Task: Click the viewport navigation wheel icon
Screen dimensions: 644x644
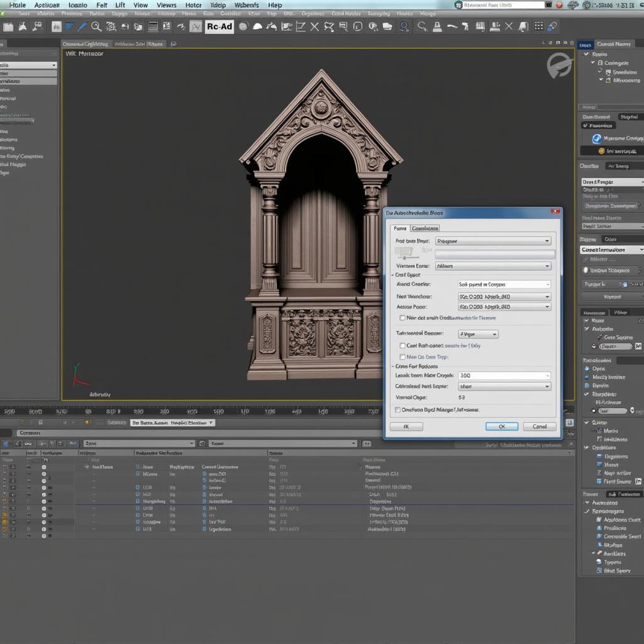Action: coord(559,65)
